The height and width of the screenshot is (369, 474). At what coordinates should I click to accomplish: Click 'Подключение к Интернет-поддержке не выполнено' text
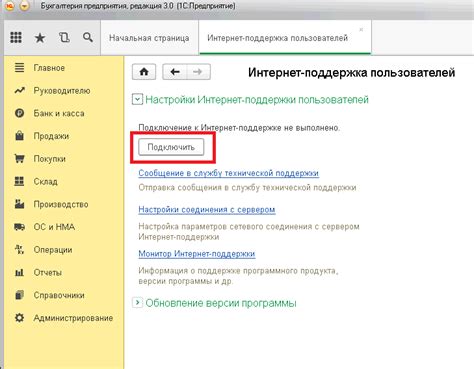click(x=239, y=128)
